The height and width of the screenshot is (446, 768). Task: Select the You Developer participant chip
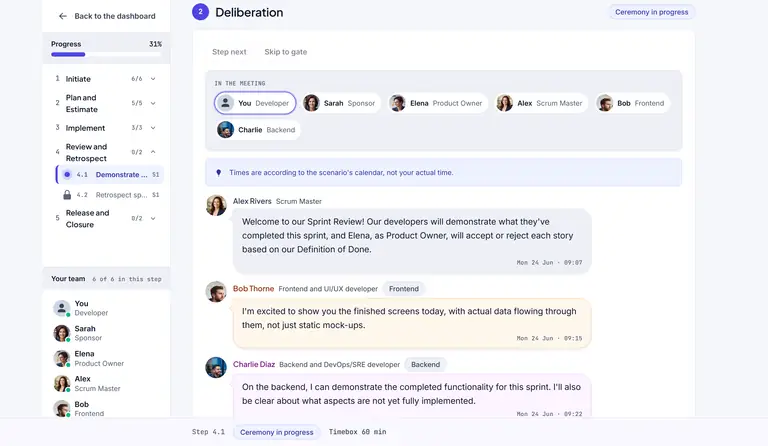click(x=255, y=103)
